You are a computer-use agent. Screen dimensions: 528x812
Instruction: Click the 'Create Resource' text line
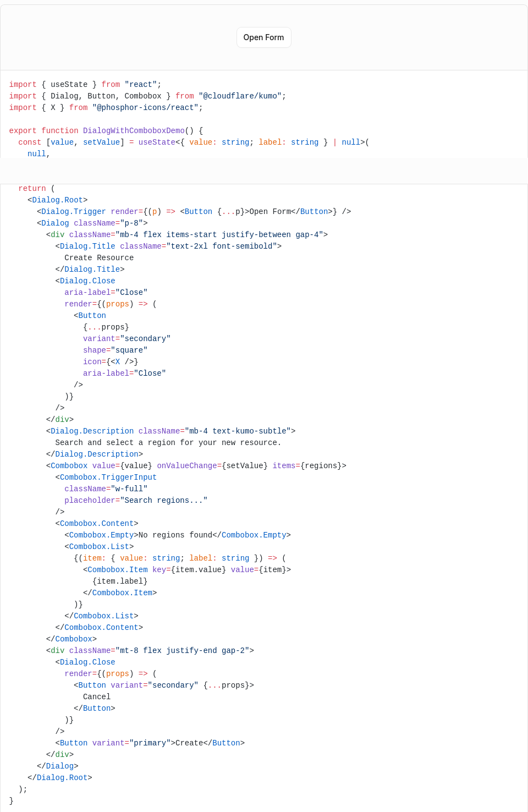[x=99, y=257]
